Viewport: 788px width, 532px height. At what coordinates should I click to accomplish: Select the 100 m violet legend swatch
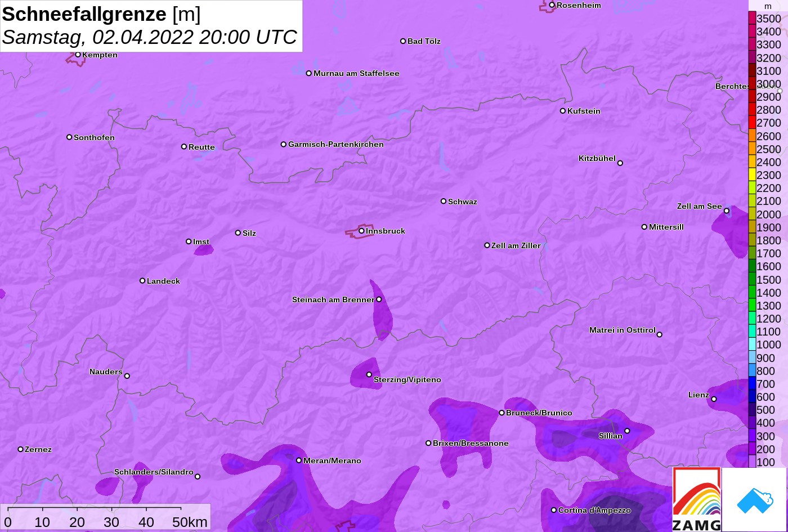752,462
